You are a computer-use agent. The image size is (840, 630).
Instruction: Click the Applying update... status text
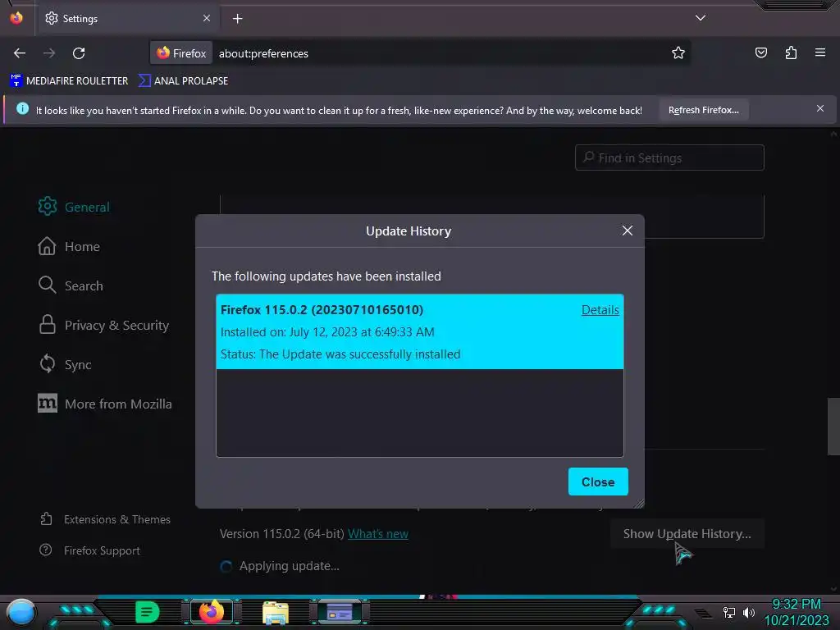coord(290,566)
